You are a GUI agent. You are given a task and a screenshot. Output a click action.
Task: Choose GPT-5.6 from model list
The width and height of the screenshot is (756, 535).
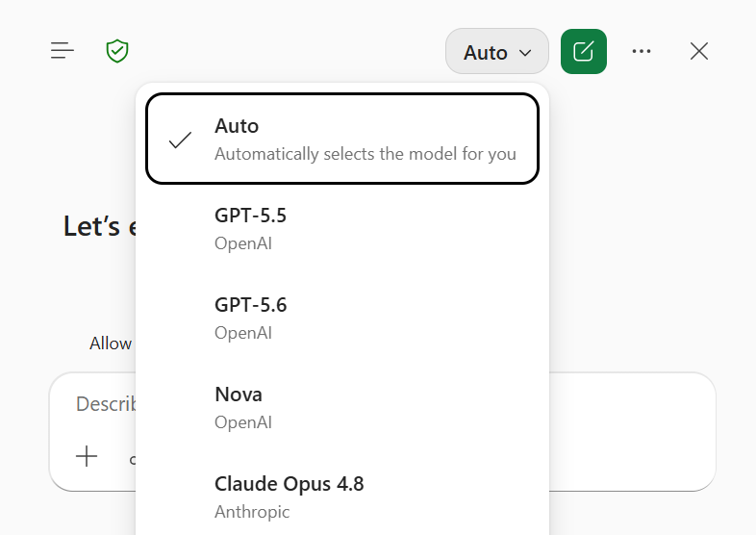pos(342,318)
